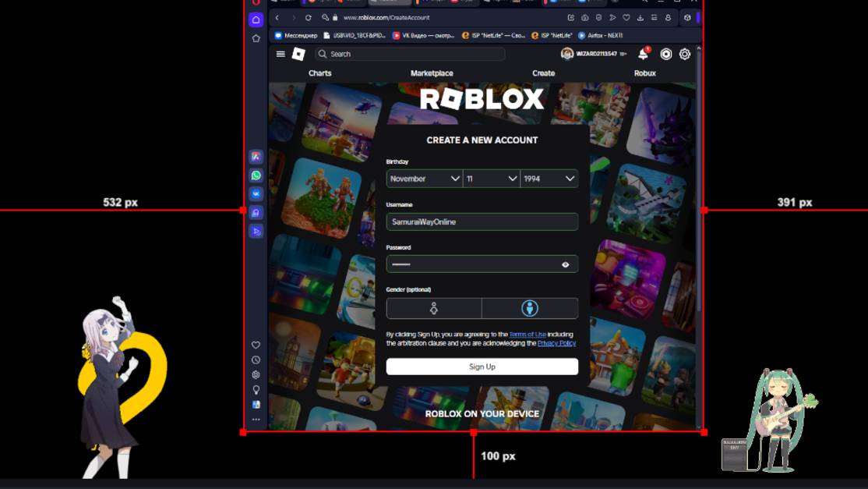The height and width of the screenshot is (489, 868).
Task: Open the VK Видео bookmark
Action: [423, 35]
